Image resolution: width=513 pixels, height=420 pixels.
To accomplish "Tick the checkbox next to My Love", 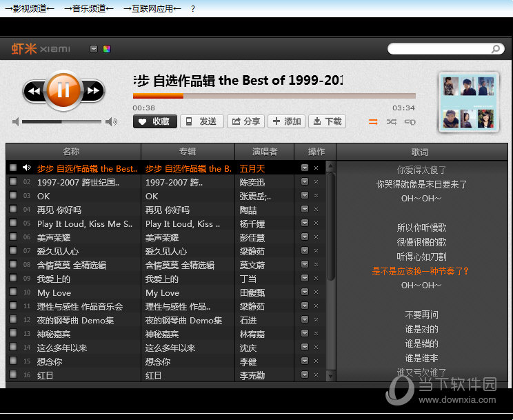I will (13, 292).
